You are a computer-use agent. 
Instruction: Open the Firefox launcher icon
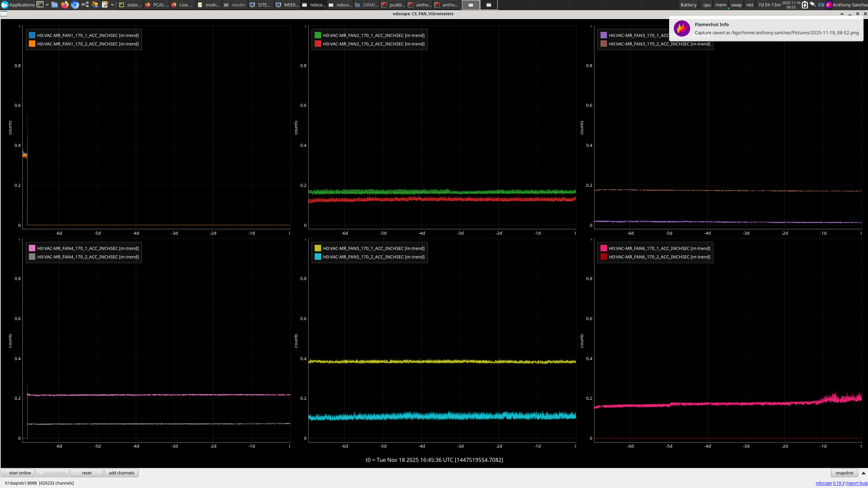point(65,5)
